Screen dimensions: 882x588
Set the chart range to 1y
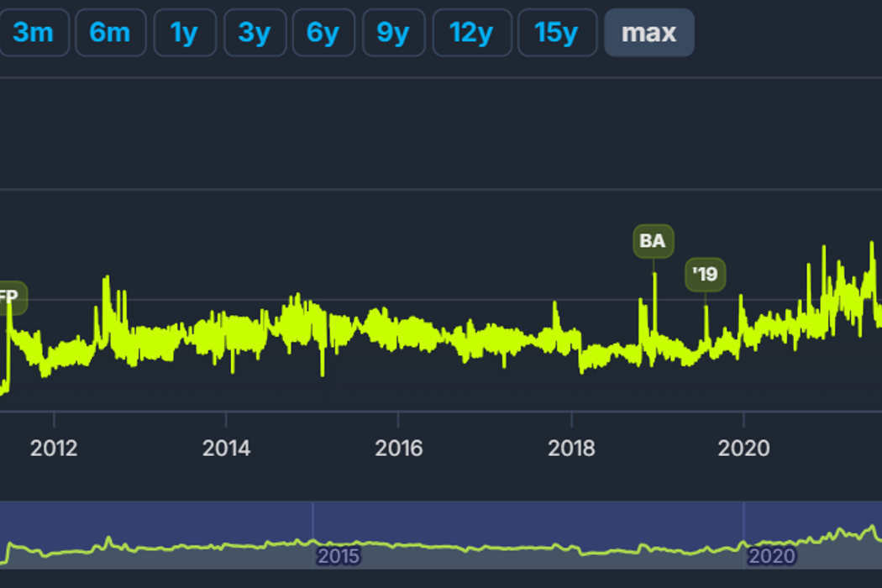pyautogui.click(x=184, y=33)
